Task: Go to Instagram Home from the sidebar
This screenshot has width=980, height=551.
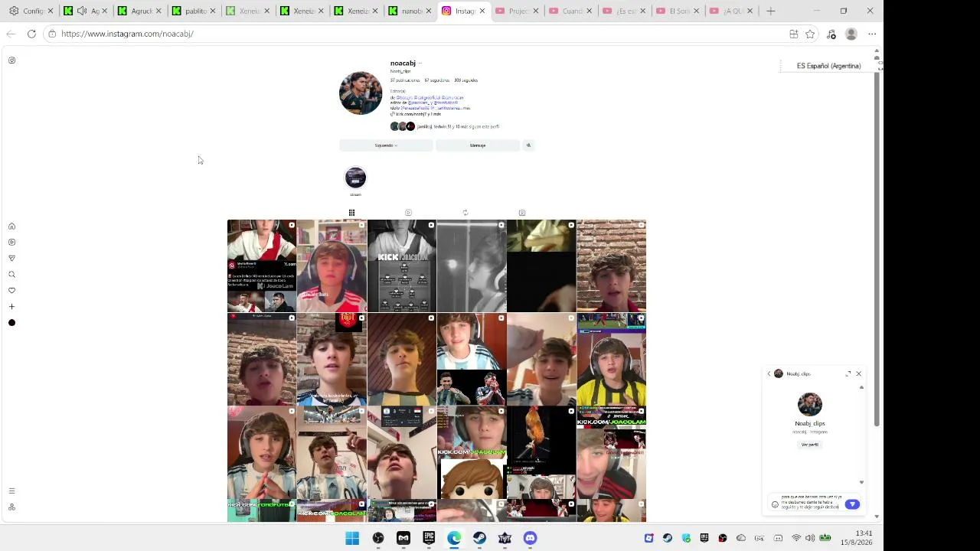Action: (x=11, y=227)
